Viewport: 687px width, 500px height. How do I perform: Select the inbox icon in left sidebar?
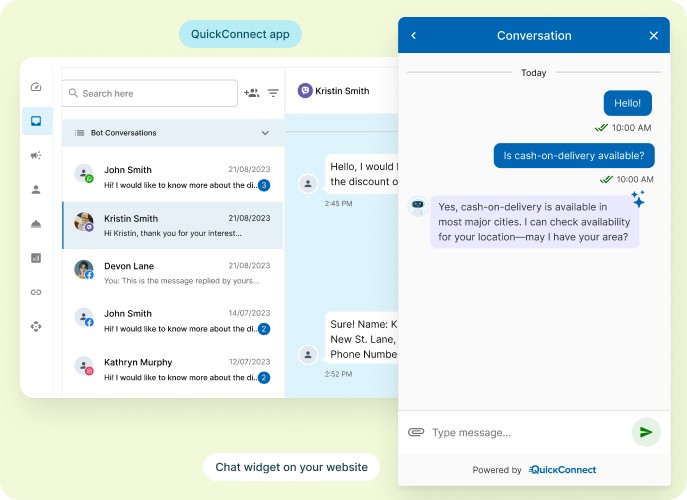tap(36, 121)
